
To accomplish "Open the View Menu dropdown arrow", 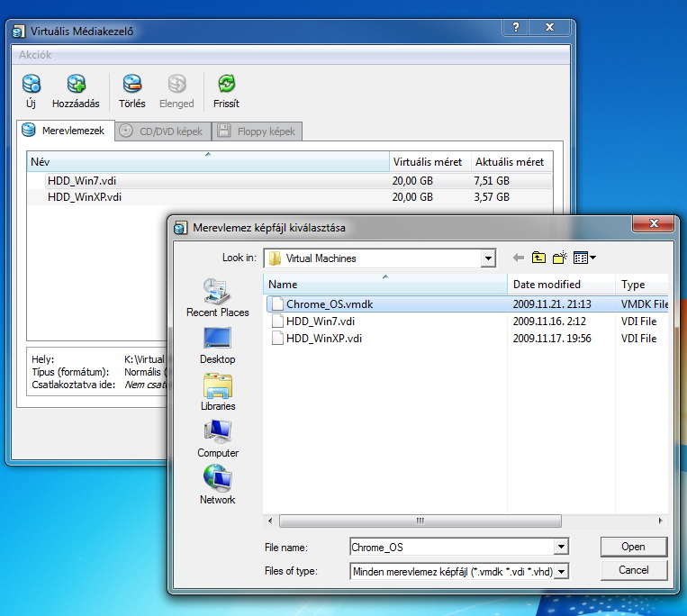I will (x=593, y=258).
